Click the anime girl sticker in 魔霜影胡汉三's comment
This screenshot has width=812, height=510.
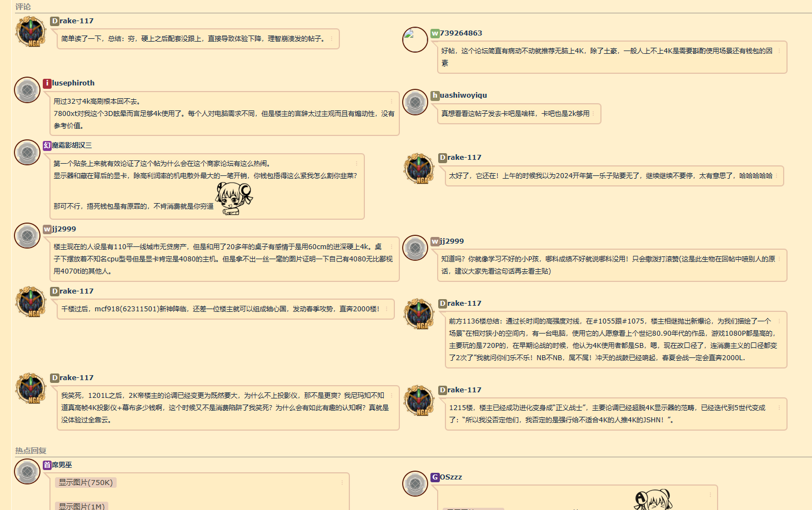(x=233, y=198)
